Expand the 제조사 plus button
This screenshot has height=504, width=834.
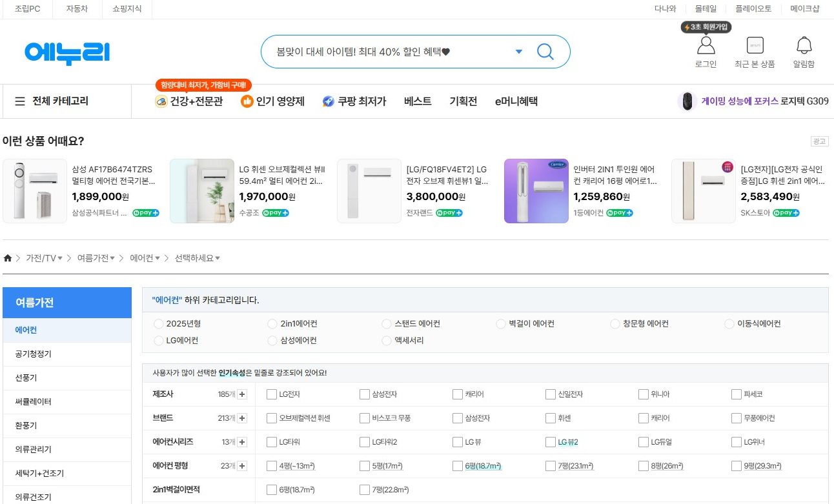(x=242, y=394)
